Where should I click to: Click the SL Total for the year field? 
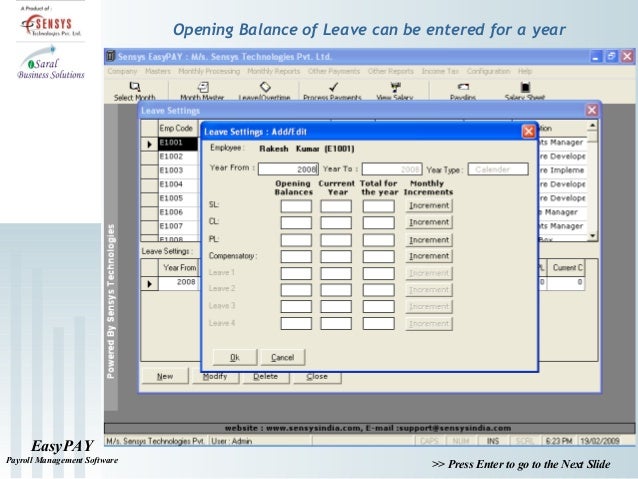coord(378,206)
